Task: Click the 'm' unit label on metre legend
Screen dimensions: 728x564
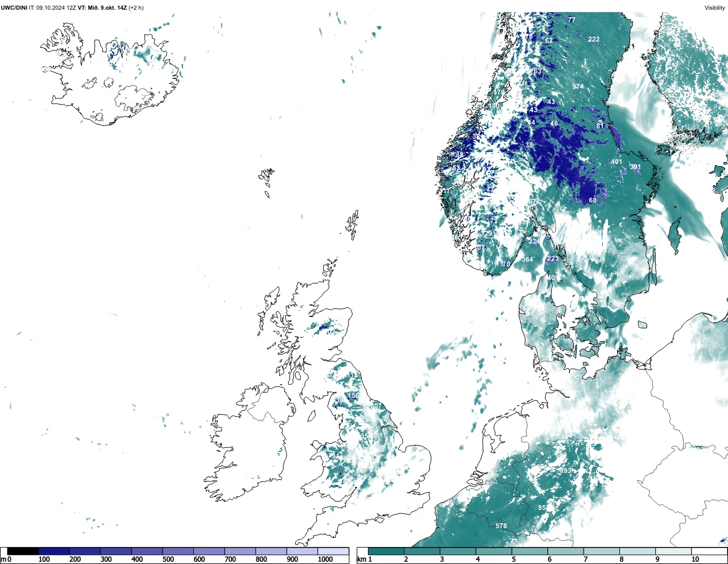Action: [3, 559]
